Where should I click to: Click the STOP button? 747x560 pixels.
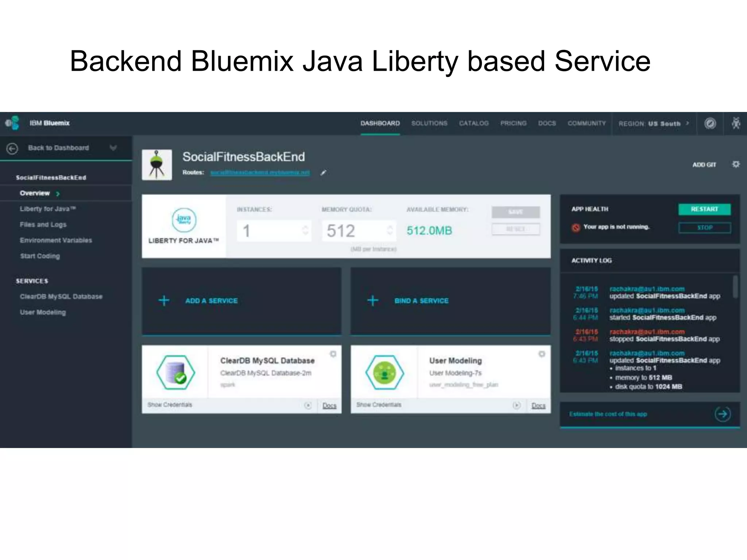click(704, 228)
